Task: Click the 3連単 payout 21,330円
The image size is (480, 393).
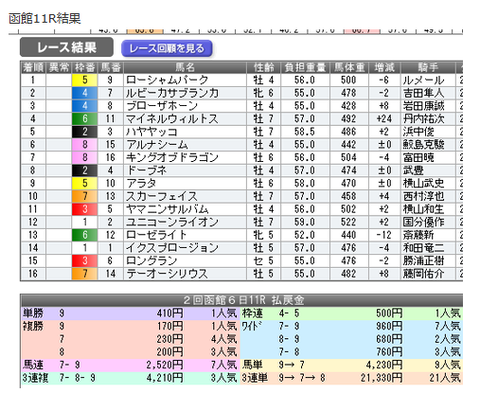Action: [381, 378]
